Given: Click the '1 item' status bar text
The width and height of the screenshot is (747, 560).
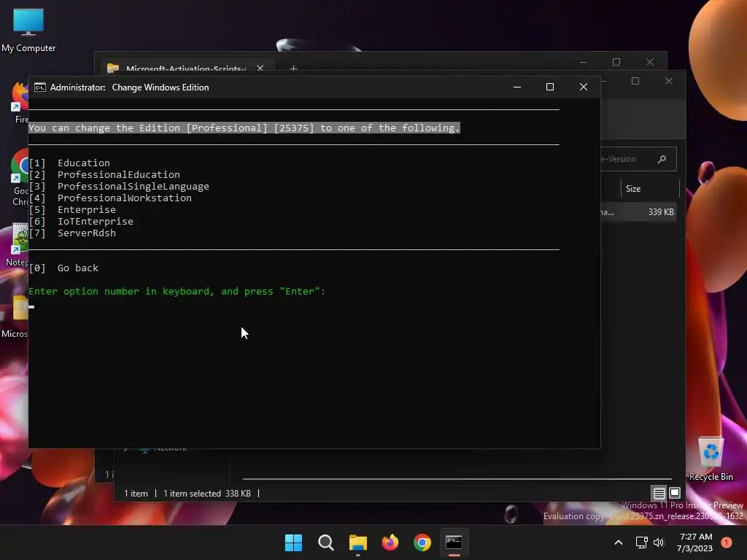Looking at the screenshot, I should coord(136,494).
